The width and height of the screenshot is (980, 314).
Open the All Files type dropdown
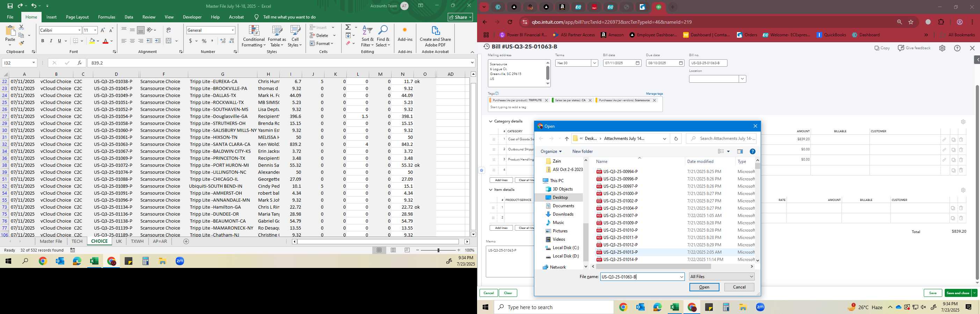click(722, 277)
